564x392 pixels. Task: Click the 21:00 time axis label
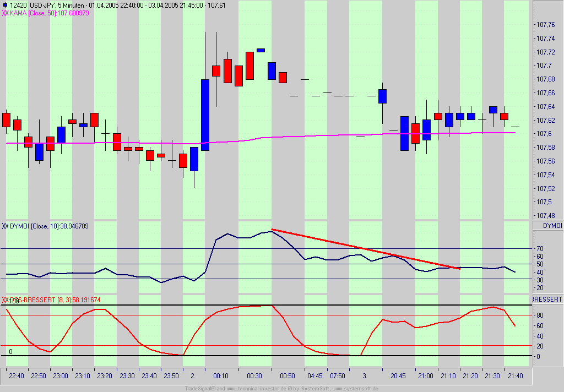click(x=426, y=376)
